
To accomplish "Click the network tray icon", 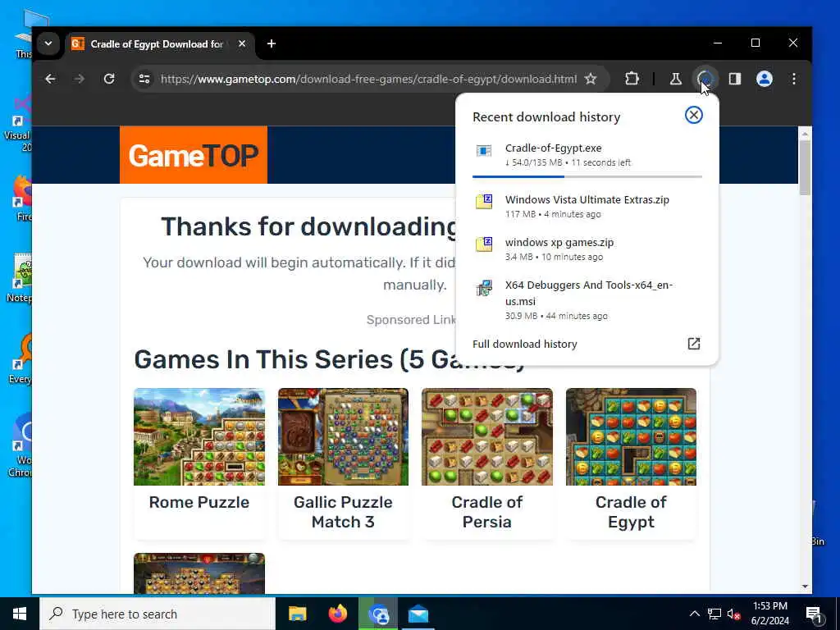I will 714,614.
